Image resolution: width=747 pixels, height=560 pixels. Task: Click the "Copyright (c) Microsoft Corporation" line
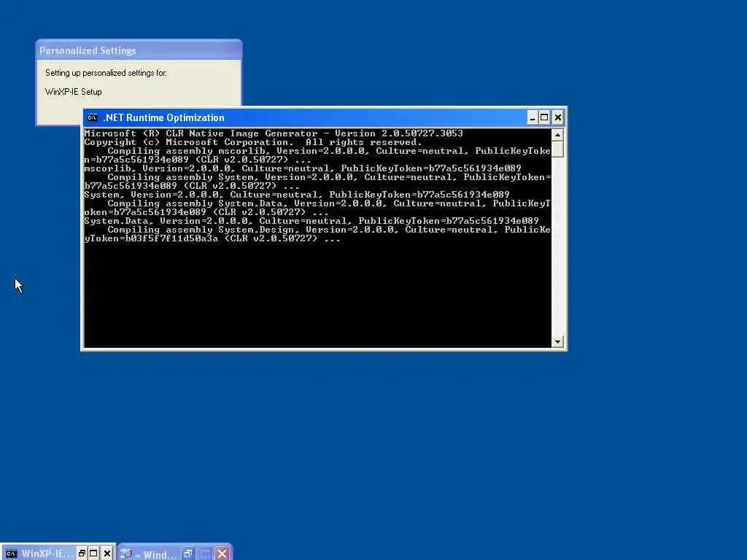[253, 142]
